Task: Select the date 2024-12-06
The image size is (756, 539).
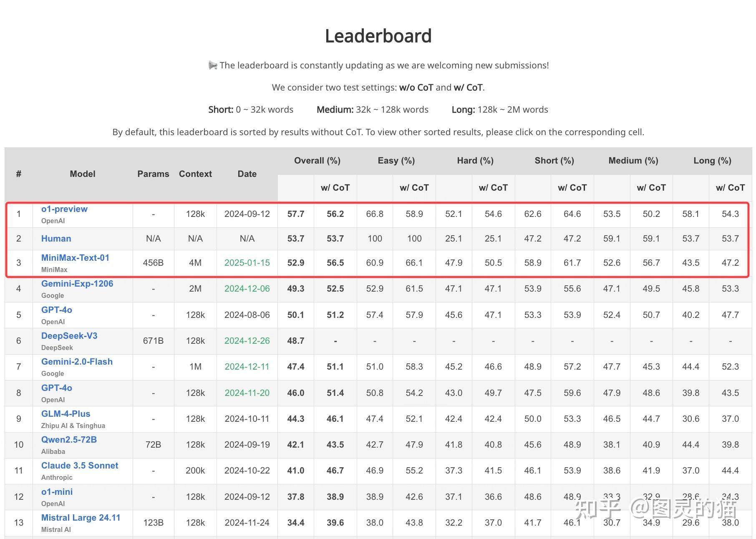Action: click(x=247, y=289)
